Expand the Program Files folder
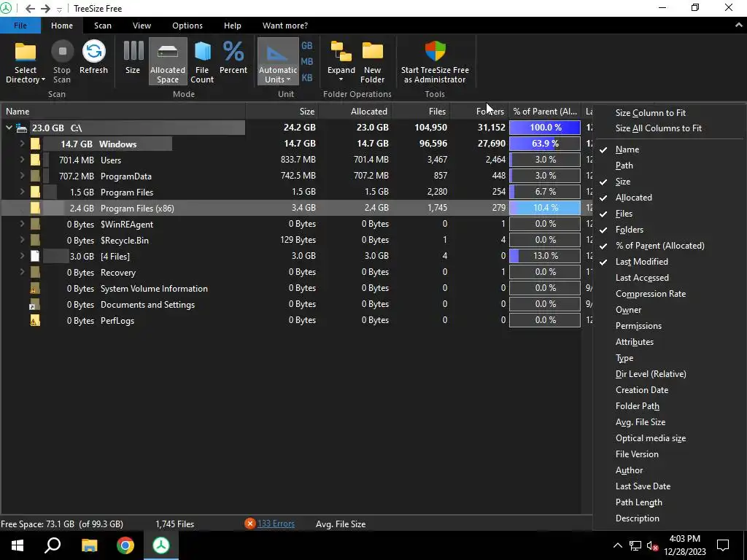 22,192
